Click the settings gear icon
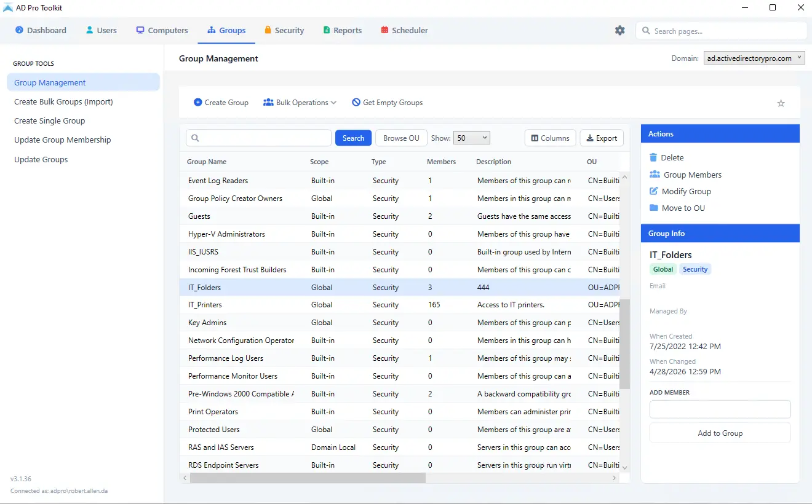 pos(620,30)
